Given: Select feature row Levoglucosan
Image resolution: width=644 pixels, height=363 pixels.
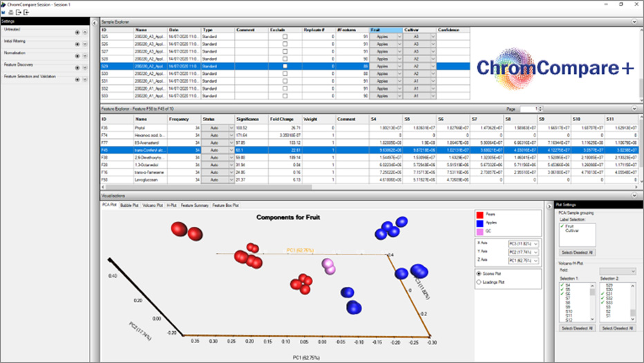Looking at the screenshot, I should [x=369, y=180].
